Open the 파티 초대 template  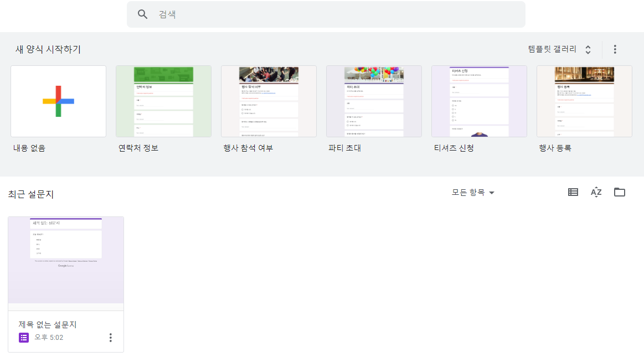374,101
